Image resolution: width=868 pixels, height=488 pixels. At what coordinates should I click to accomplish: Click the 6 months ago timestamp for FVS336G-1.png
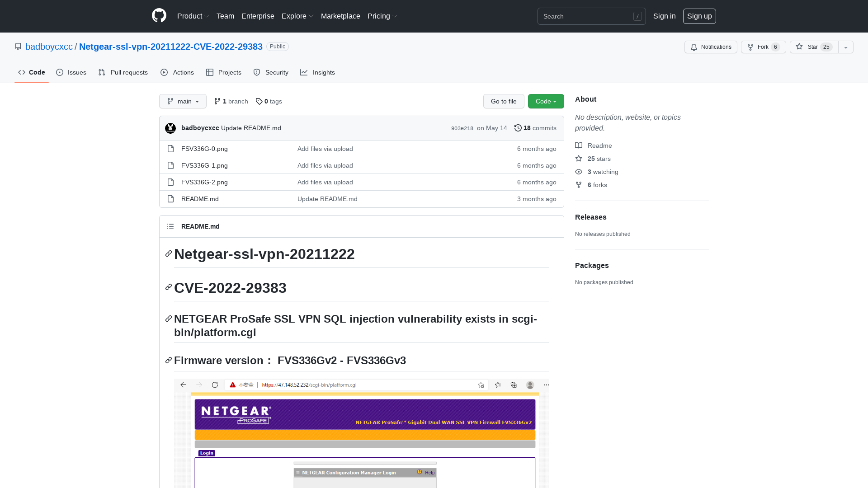point(537,165)
